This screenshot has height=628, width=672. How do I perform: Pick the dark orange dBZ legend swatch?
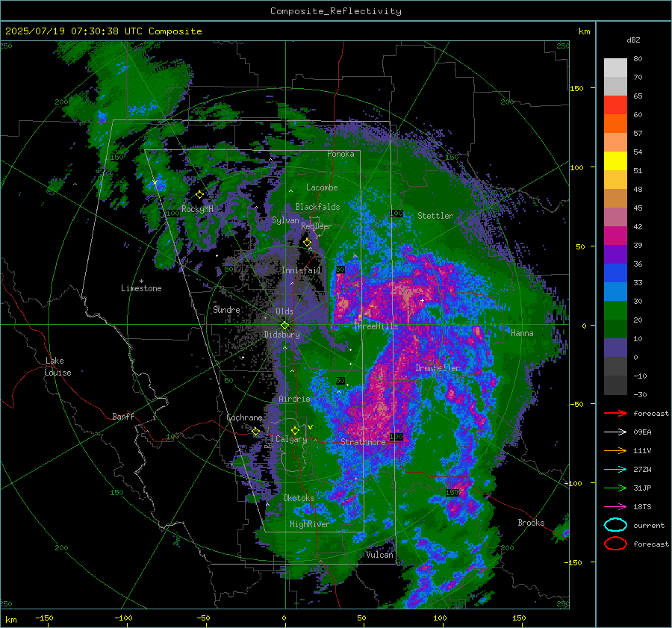(615, 123)
